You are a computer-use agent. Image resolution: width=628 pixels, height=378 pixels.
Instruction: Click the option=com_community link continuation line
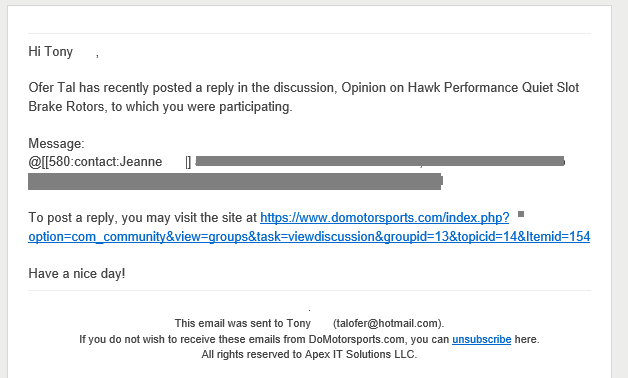point(309,236)
